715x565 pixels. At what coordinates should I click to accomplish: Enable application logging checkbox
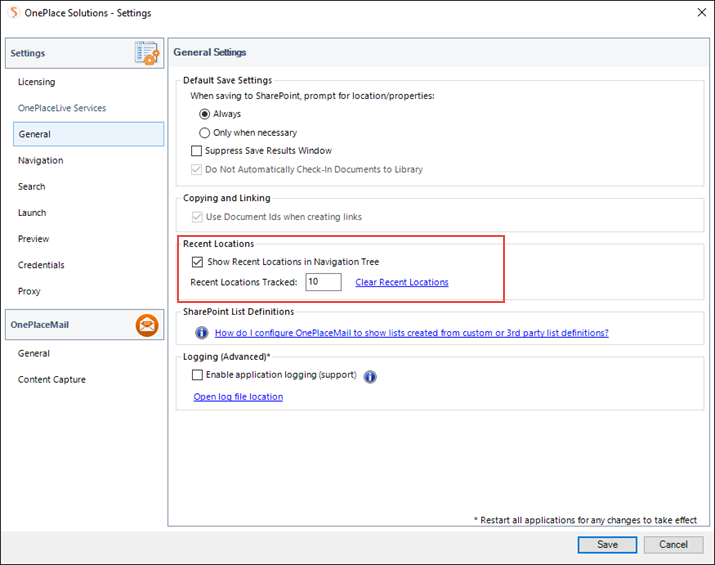pyautogui.click(x=197, y=375)
